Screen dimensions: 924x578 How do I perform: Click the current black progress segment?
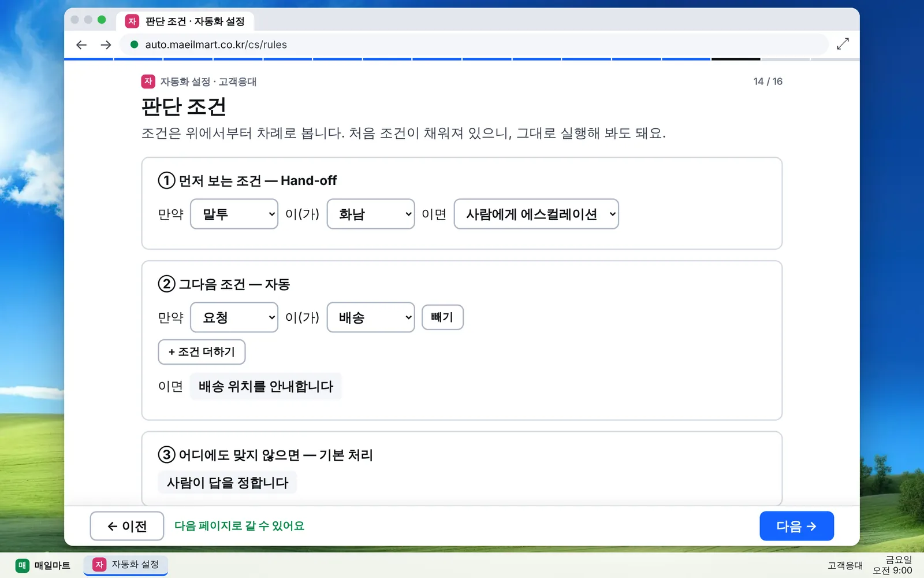[x=736, y=59]
